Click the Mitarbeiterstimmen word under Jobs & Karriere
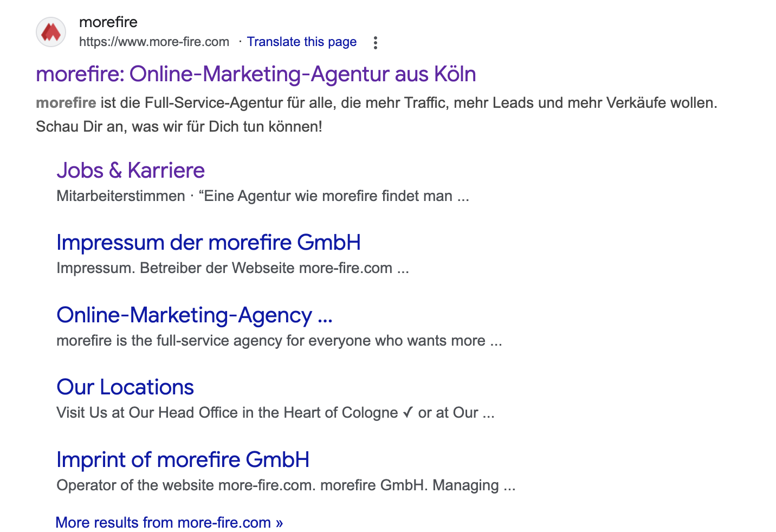 click(121, 196)
